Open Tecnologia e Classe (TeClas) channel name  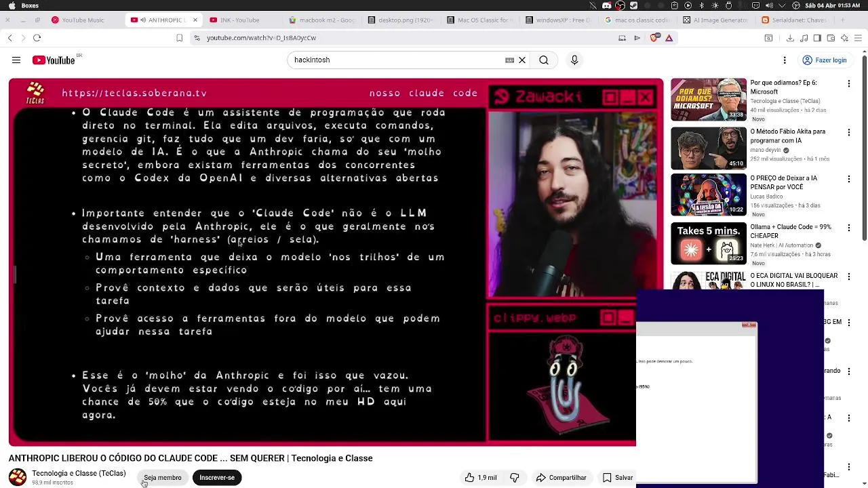pos(79,473)
